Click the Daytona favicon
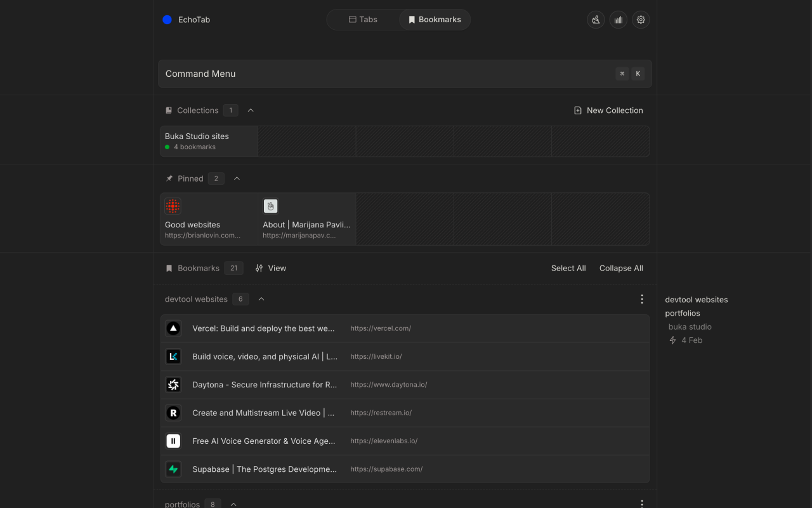Viewport: 812px width, 508px height. pyautogui.click(x=173, y=384)
